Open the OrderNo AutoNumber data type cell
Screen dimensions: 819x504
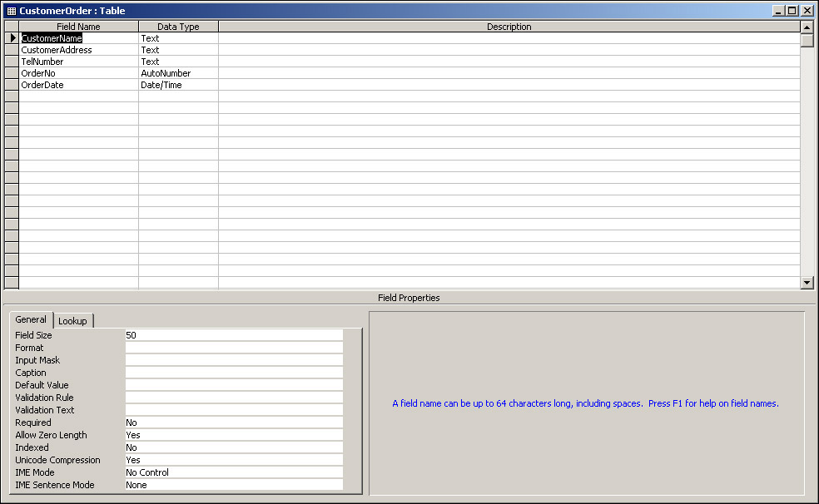click(x=178, y=73)
